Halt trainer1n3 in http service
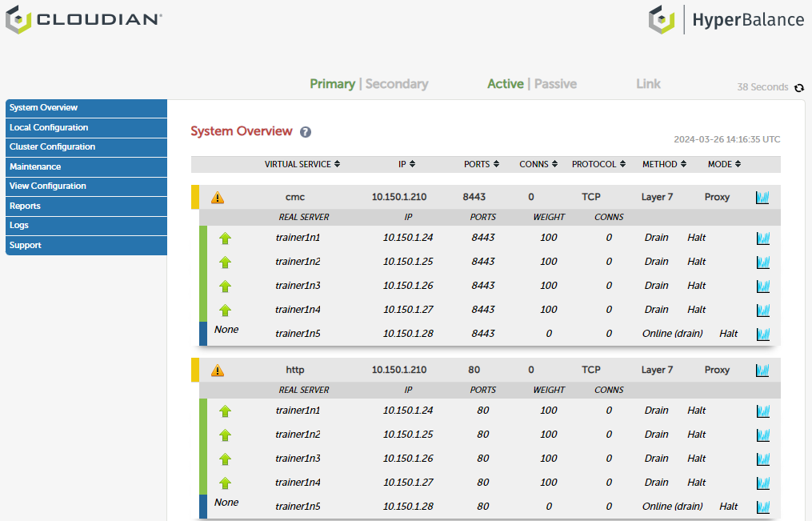 [697, 459]
